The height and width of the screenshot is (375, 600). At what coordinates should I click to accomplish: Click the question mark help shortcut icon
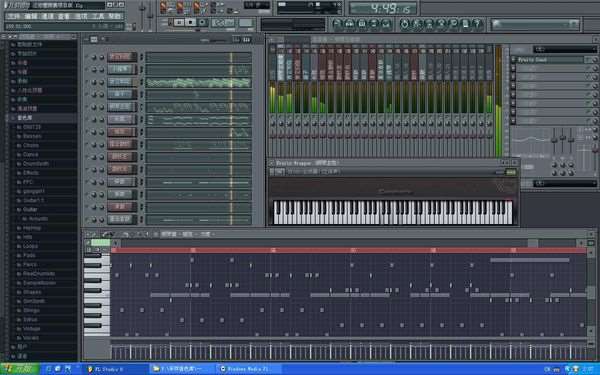(477, 24)
